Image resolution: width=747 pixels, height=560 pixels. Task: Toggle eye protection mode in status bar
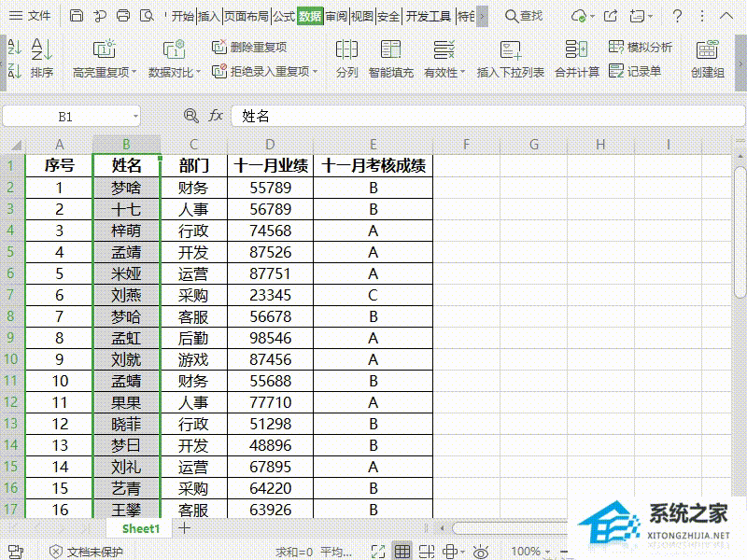(x=479, y=551)
